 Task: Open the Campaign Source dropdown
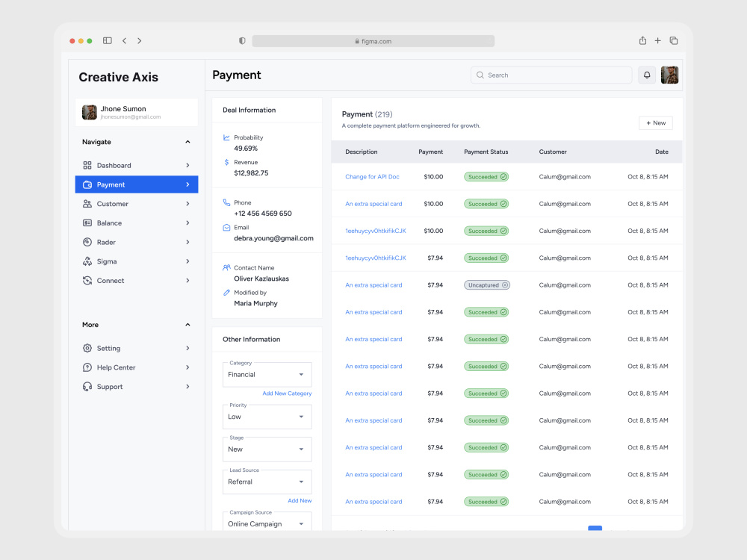267,522
